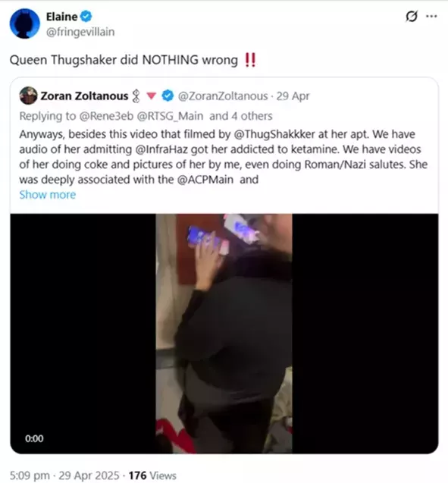Open Elaine's profile avatar
Image resolution: width=448 pixels, height=483 pixels.
tap(24, 24)
